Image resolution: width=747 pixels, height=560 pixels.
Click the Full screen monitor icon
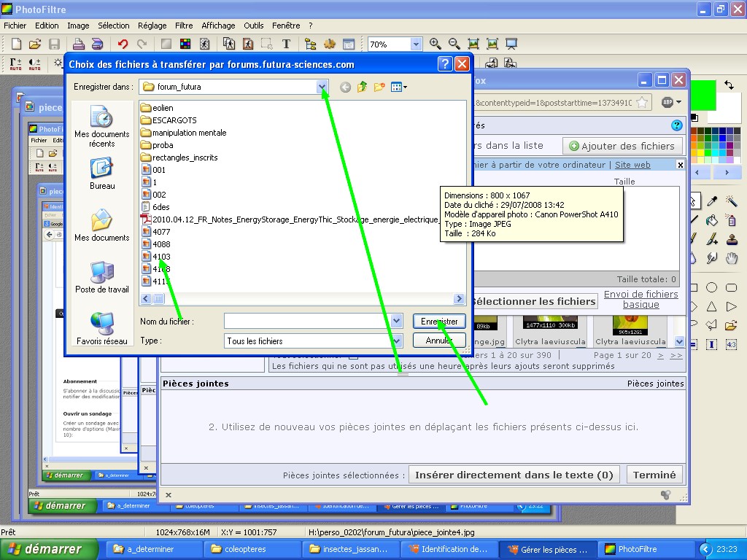coord(511,44)
